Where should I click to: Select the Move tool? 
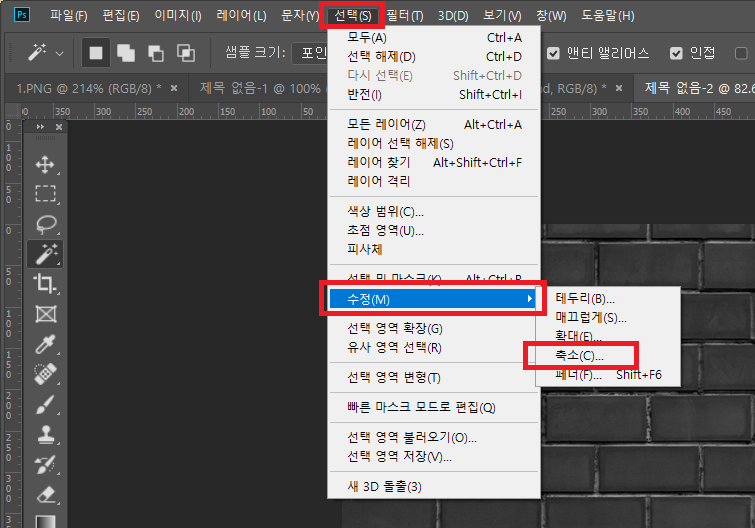pos(45,164)
